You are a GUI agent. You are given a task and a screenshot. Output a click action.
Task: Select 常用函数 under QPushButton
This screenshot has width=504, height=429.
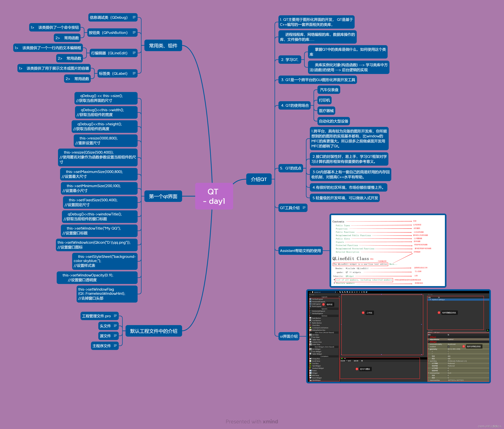point(67,38)
